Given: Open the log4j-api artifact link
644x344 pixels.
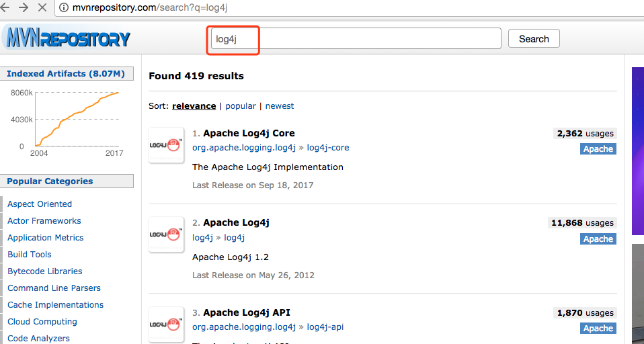Looking at the screenshot, I should (325, 327).
